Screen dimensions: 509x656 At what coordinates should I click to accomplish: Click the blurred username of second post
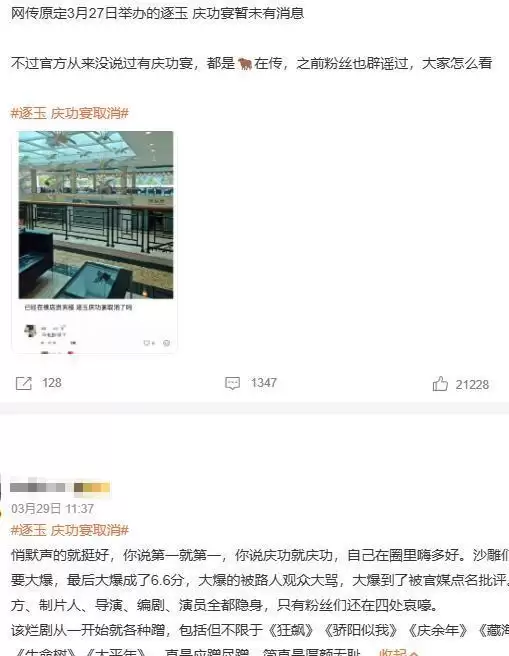[x=38, y=487]
